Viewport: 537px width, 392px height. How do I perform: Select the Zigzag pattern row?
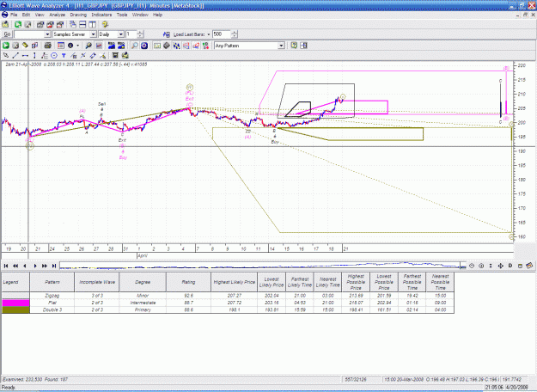point(228,296)
